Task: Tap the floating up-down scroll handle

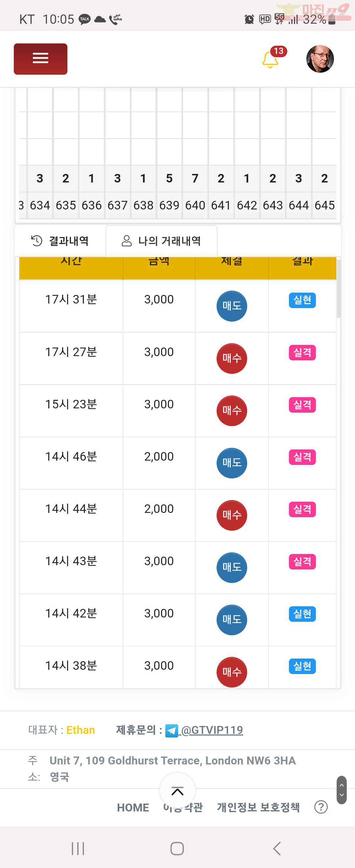Action: point(342,790)
